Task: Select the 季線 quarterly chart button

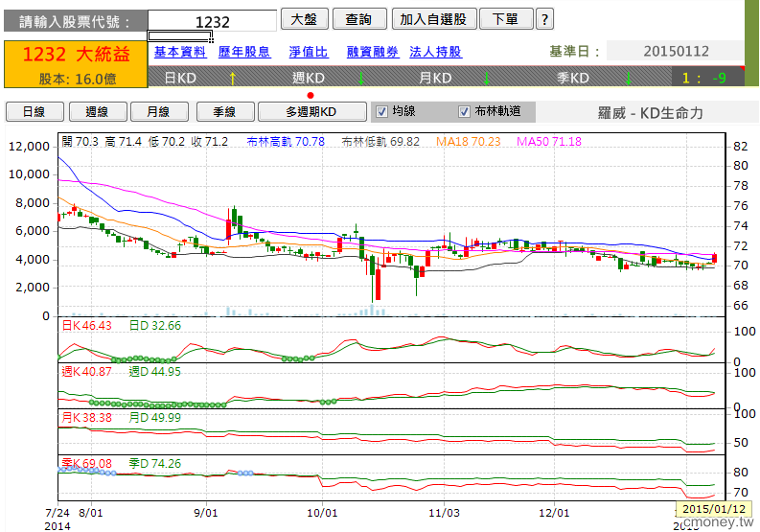Action: (223, 112)
